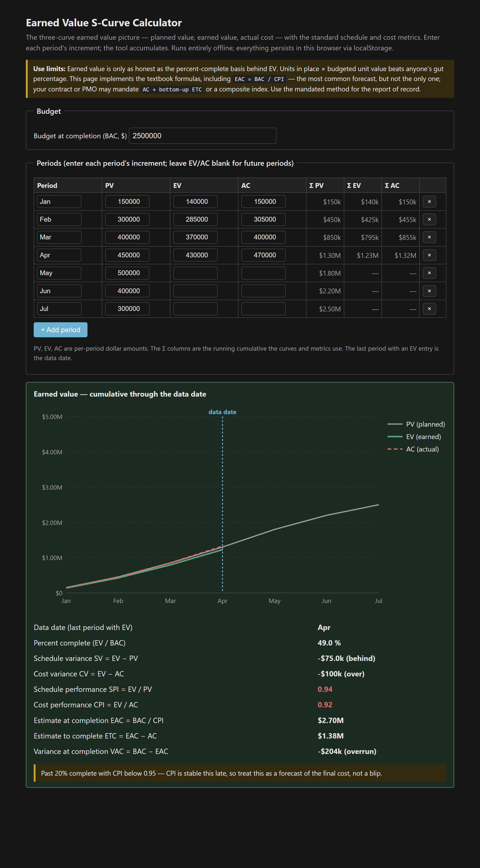Click the 0.92 CPI value
Viewport: 480px width, 868px height.
point(325,705)
